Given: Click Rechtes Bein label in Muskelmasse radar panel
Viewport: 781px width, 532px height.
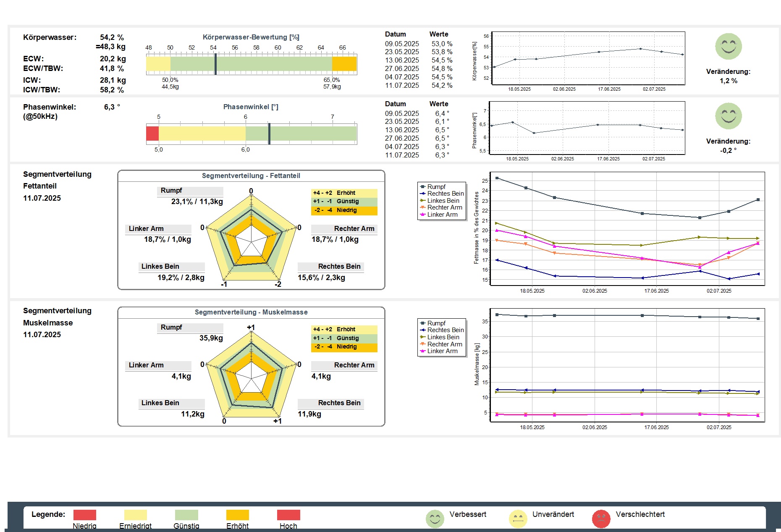Looking at the screenshot, I should tap(339, 403).
